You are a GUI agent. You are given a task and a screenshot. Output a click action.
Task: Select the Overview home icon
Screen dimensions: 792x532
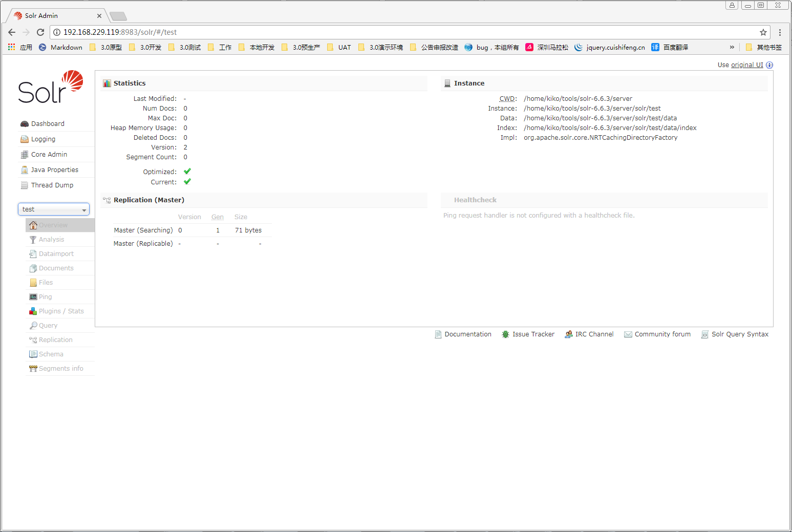point(33,225)
